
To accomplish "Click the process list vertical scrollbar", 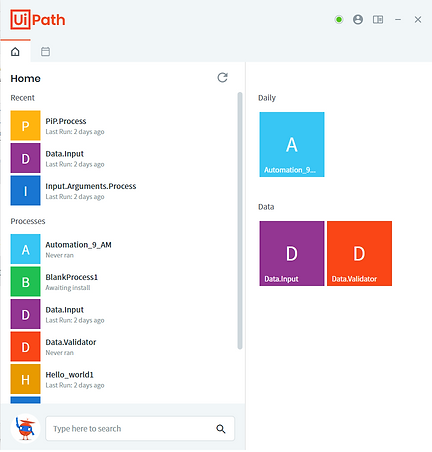I will [240, 221].
